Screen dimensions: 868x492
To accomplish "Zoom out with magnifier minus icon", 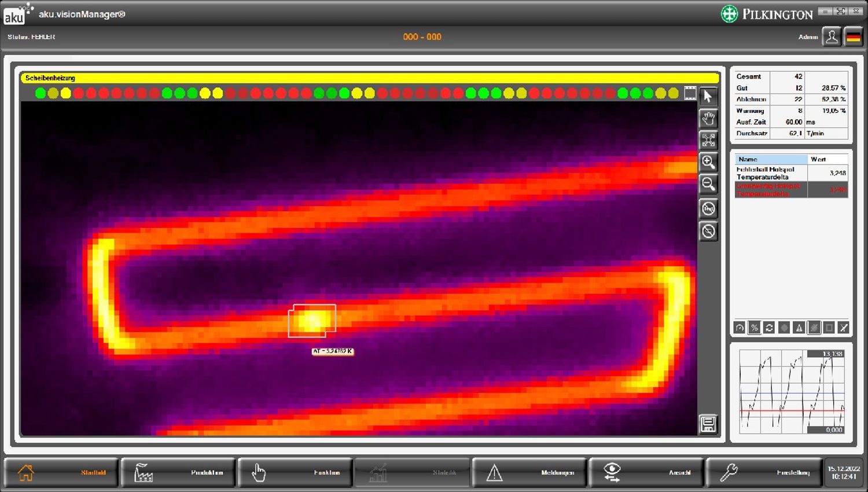I will click(708, 184).
